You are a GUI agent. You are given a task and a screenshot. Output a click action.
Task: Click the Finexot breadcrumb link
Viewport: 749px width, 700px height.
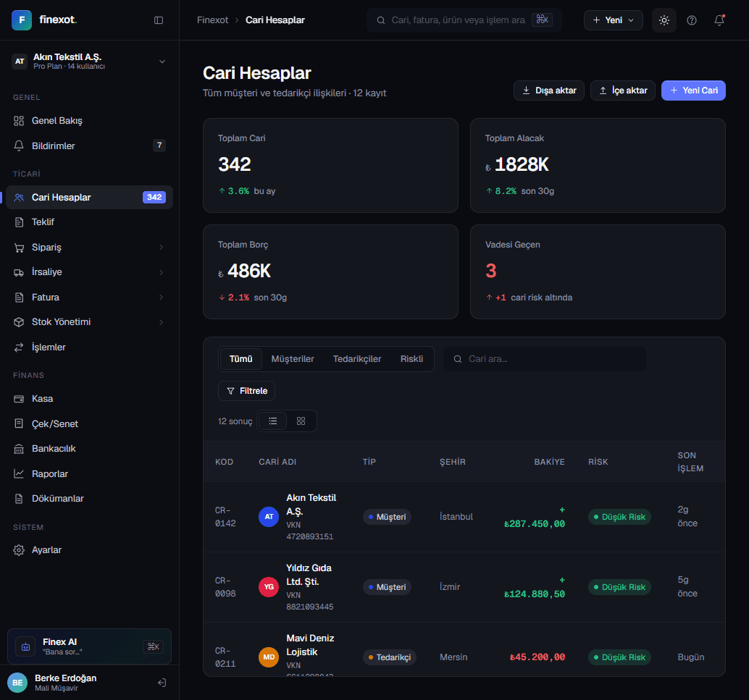[x=212, y=20]
